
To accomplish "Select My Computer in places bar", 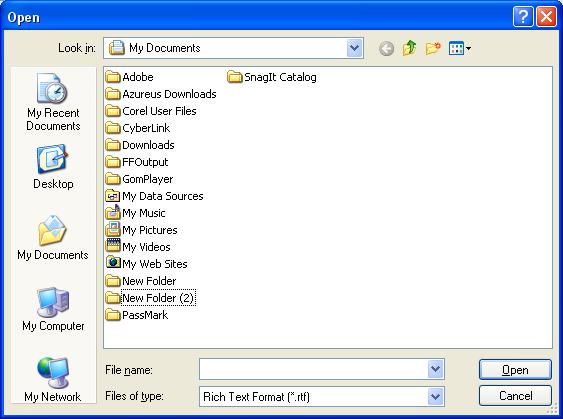I will pos(53,309).
